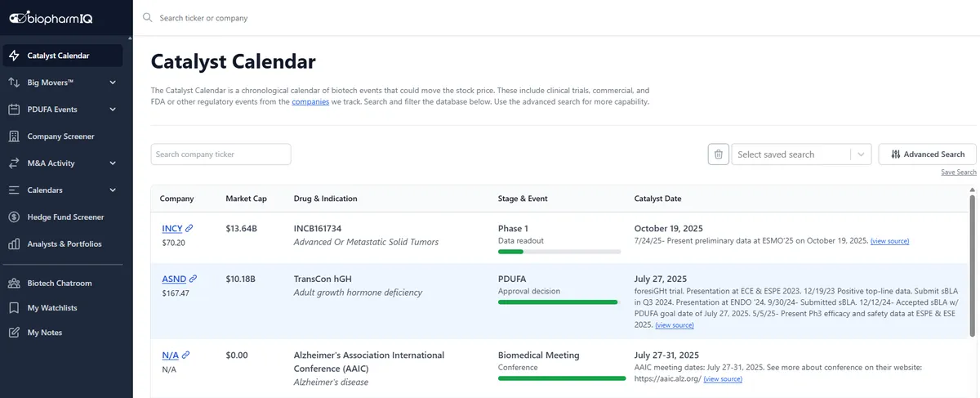The width and height of the screenshot is (980, 398).
Task: Click the Advanced Search button
Action: coord(928,154)
